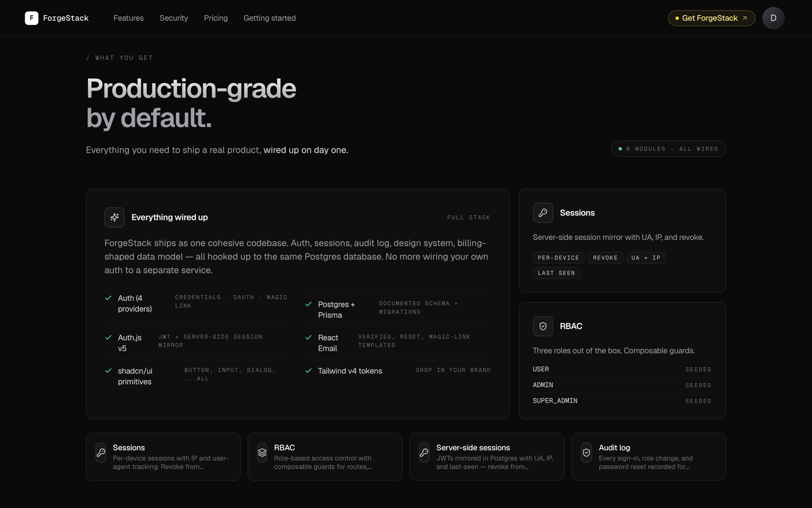The height and width of the screenshot is (508, 812).
Task: Click the checkmark next to shadcn/ui primitives
Action: [x=108, y=371]
